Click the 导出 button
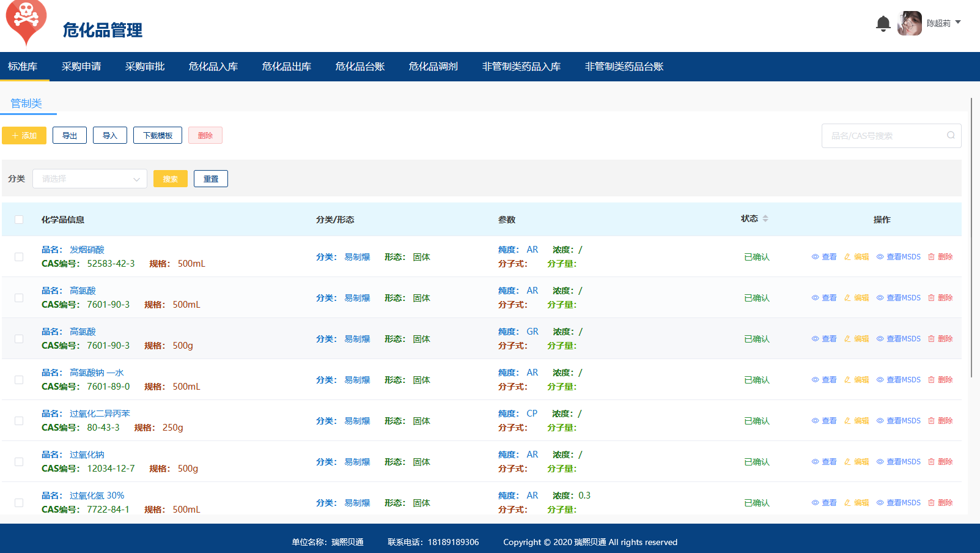This screenshot has height=553, width=980. [x=70, y=135]
